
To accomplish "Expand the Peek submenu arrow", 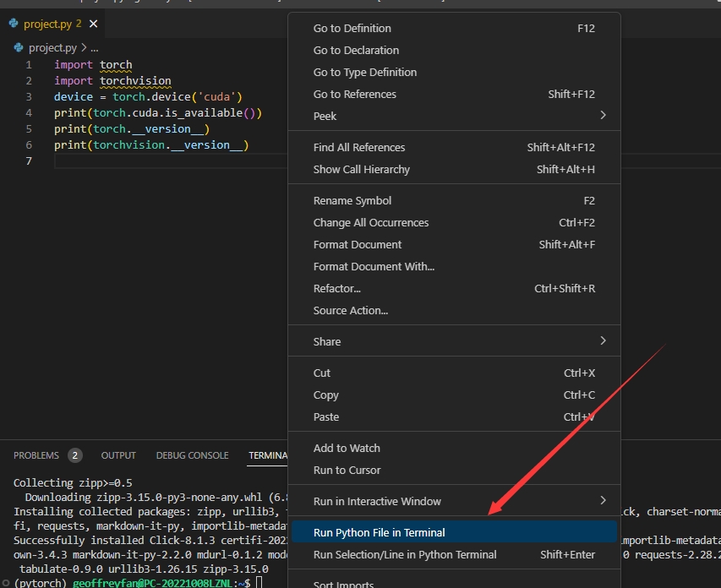I will coord(603,116).
